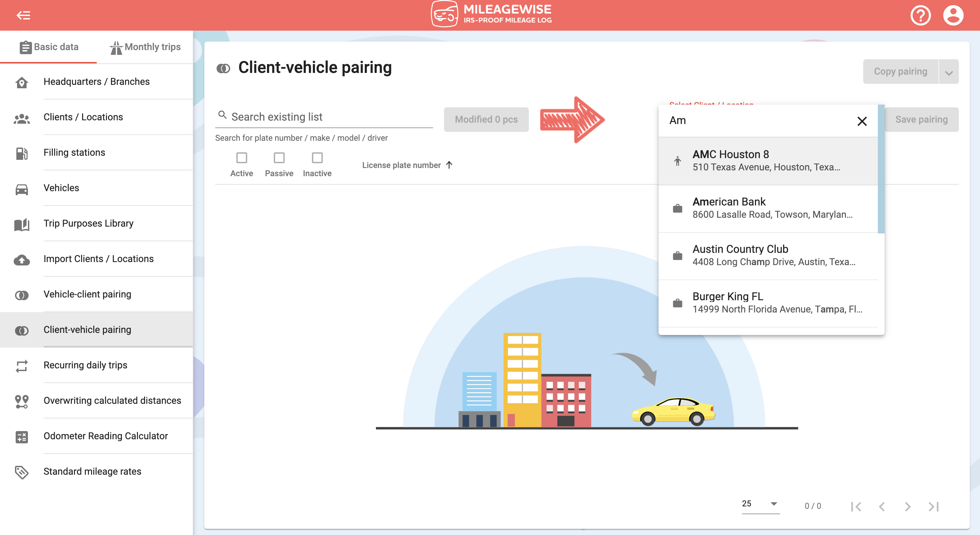
Task: Click the briefcase icon beside Austin Country Club
Action: tap(677, 256)
